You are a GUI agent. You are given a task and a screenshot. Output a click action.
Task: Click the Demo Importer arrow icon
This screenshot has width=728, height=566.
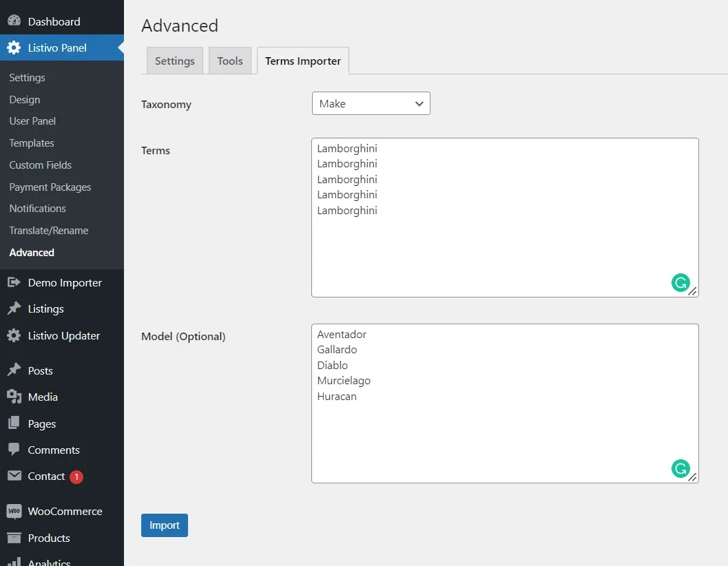[x=14, y=282]
